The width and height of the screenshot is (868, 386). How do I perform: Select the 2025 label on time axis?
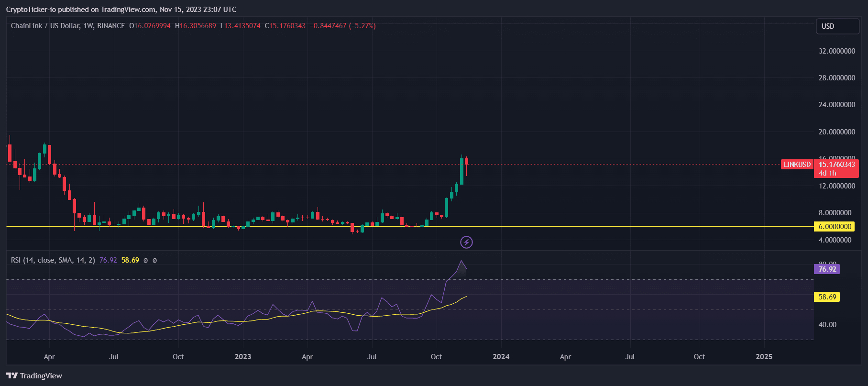763,357
